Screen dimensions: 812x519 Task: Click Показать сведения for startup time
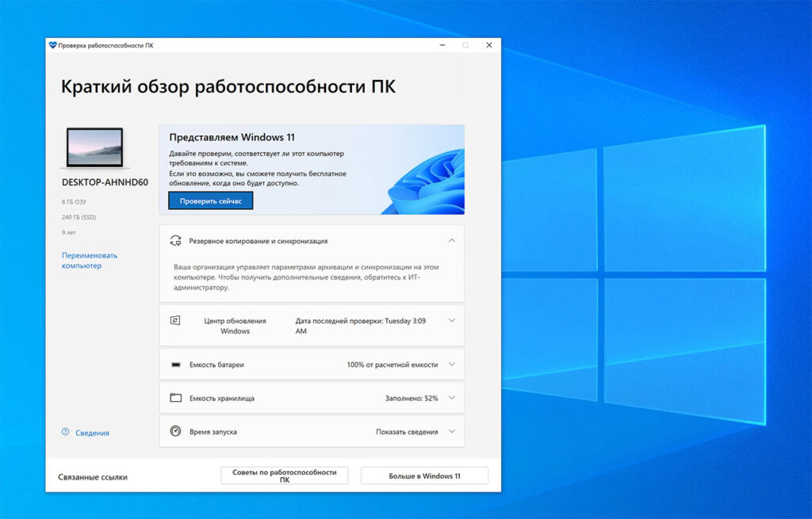[x=407, y=432]
